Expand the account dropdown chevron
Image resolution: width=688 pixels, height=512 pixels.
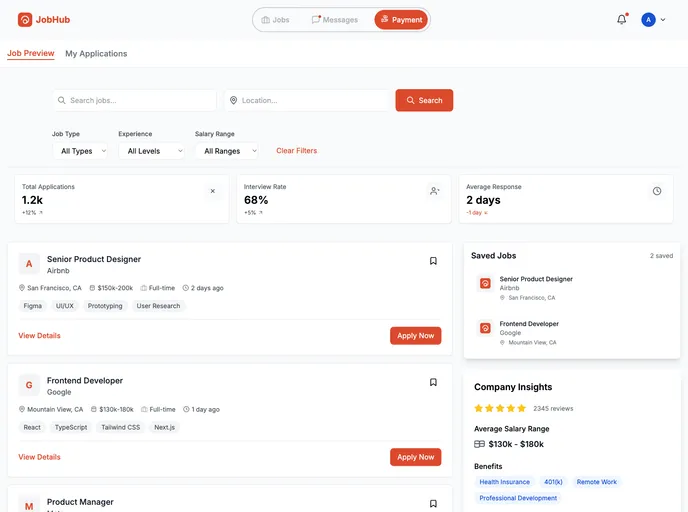coord(663,20)
